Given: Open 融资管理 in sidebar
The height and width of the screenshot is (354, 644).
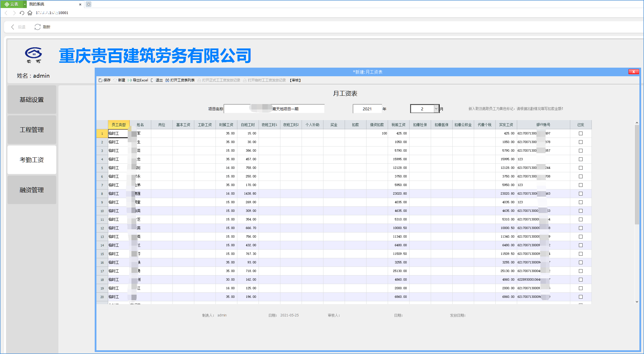Looking at the screenshot, I should click(32, 190).
